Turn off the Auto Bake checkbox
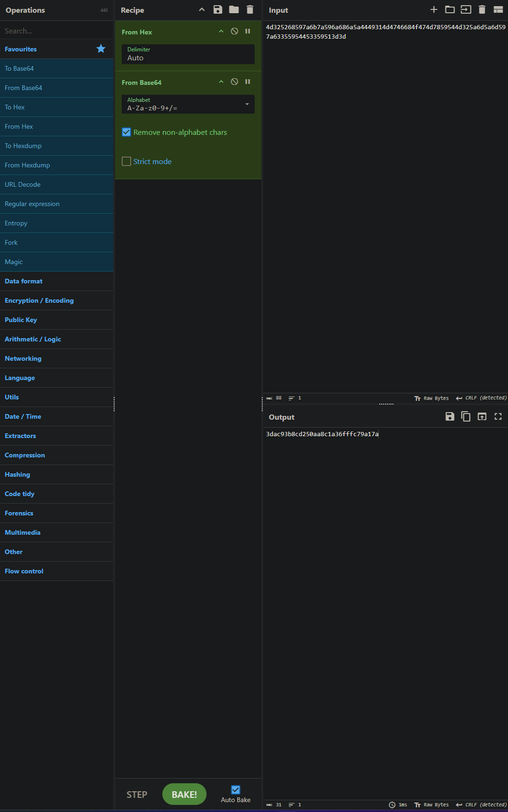This screenshot has height=812, width=508. click(x=236, y=790)
